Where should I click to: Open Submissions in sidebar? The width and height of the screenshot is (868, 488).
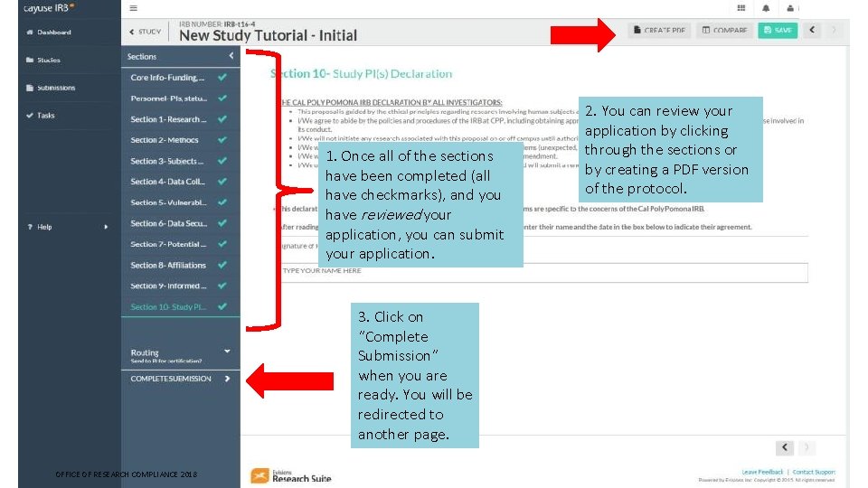51,88
